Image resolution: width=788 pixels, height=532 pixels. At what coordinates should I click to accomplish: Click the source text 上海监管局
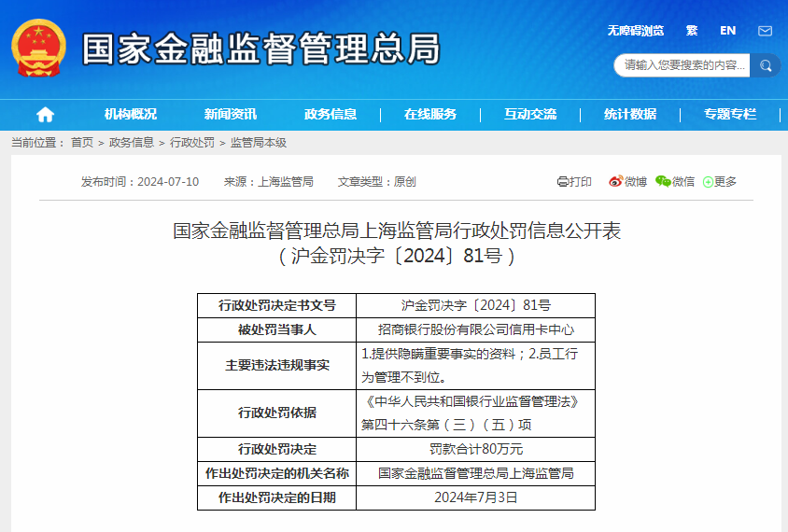tap(286, 182)
